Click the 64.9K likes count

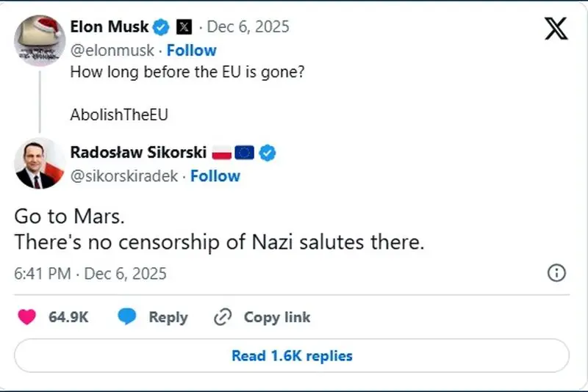[x=68, y=317]
